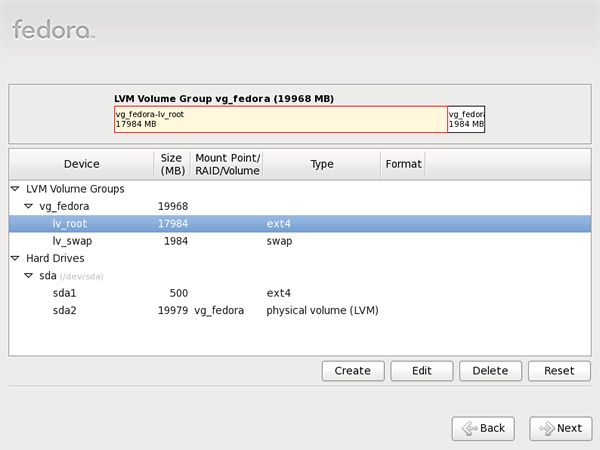This screenshot has height=450, width=600.
Task: Reset the partition layout
Action: (559, 371)
